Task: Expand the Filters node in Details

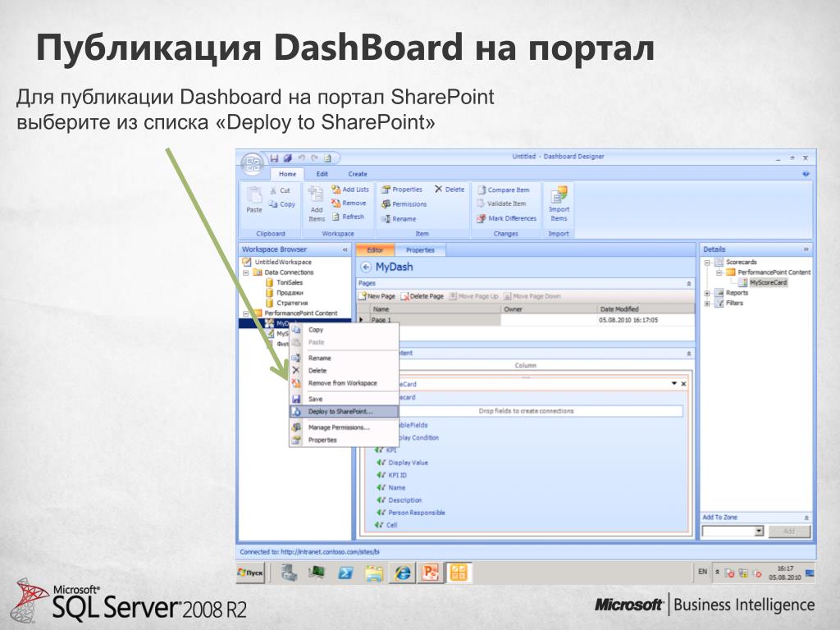Action: [707, 304]
